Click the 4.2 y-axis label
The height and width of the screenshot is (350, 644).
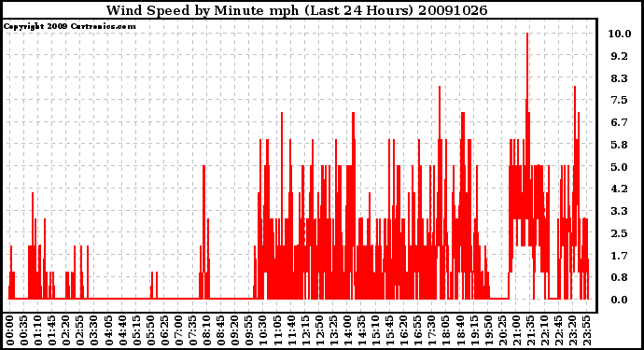(620, 189)
